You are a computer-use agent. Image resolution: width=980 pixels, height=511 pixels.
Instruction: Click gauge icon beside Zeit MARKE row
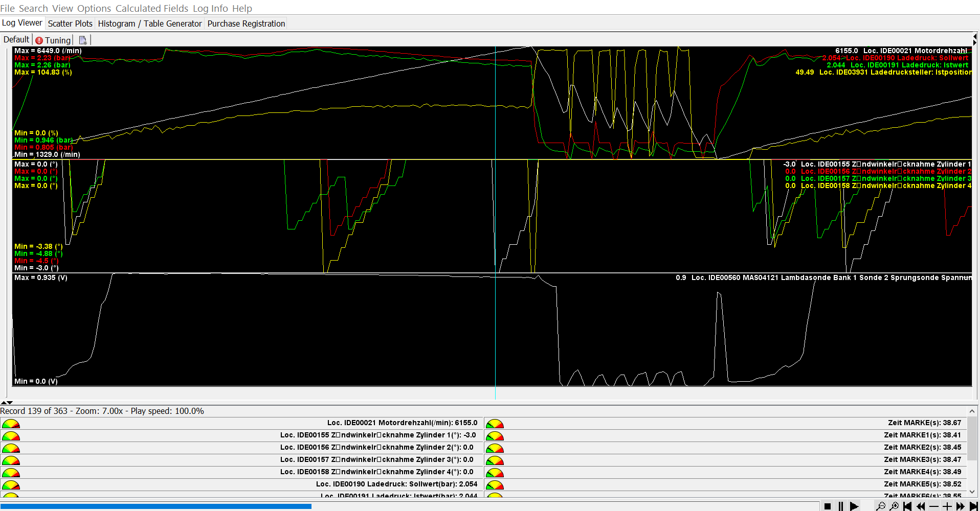point(495,424)
